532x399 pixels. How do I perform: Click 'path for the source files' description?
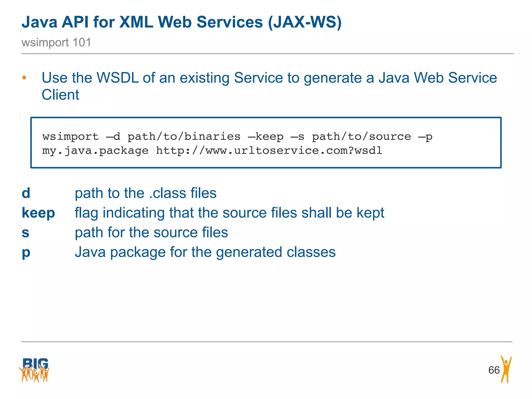click(151, 232)
